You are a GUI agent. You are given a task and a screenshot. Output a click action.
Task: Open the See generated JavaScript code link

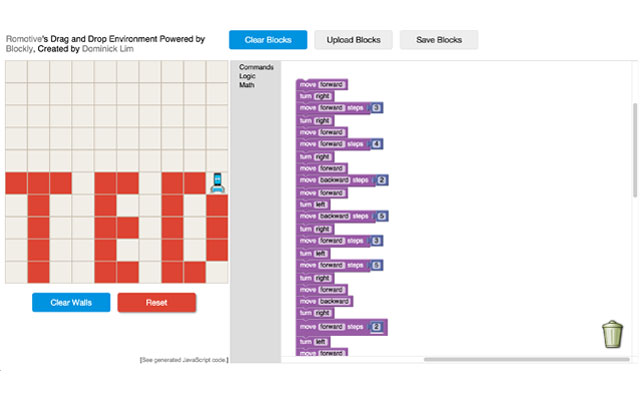click(x=184, y=360)
